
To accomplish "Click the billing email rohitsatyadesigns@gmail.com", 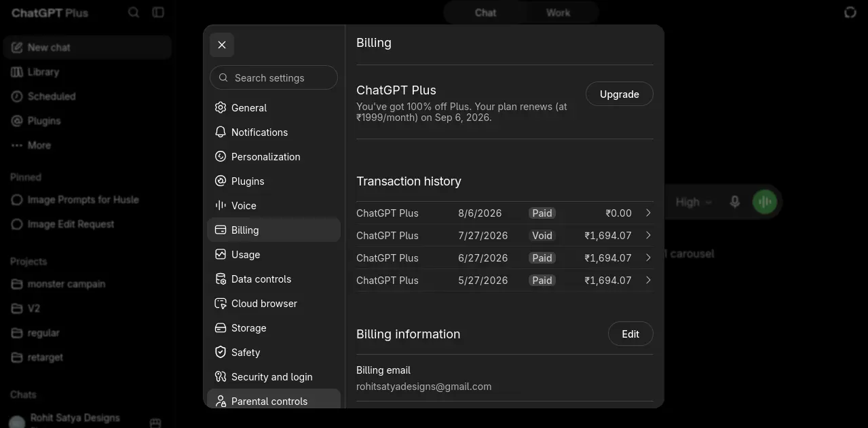I will coord(423,386).
